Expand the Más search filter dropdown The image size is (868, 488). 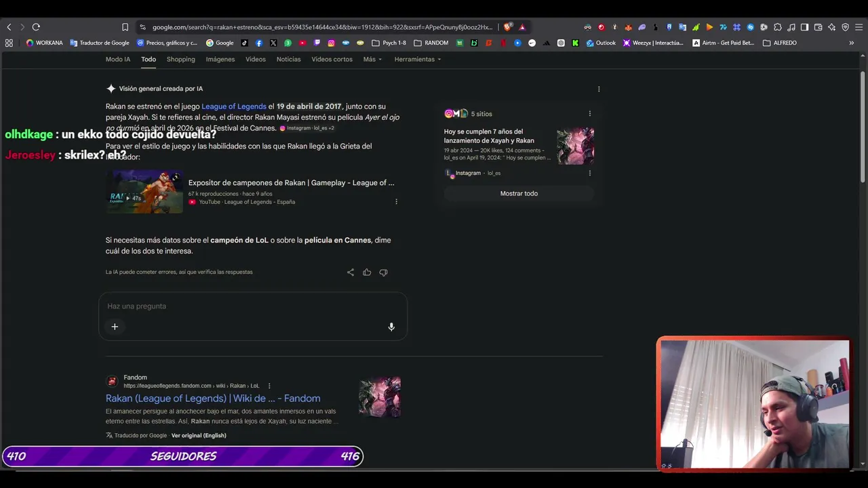coord(372,59)
